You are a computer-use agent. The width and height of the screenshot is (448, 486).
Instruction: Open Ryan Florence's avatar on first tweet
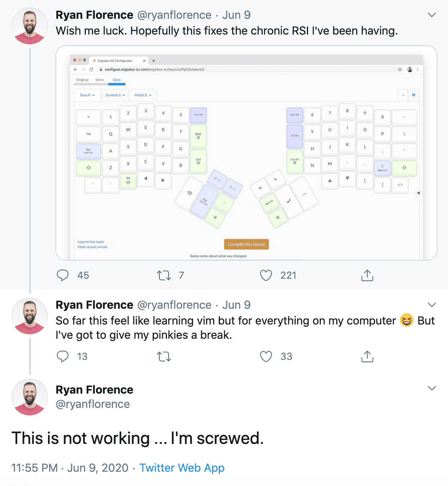[x=30, y=26]
